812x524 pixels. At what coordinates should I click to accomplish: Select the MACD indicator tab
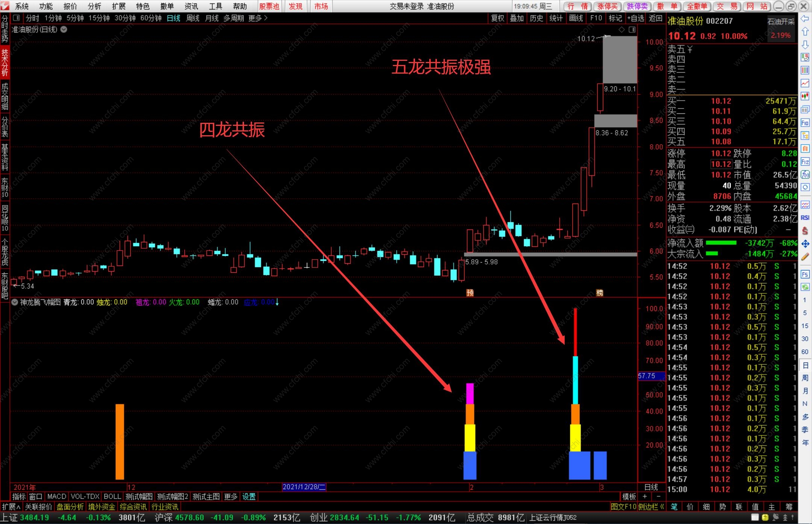[x=56, y=497]
